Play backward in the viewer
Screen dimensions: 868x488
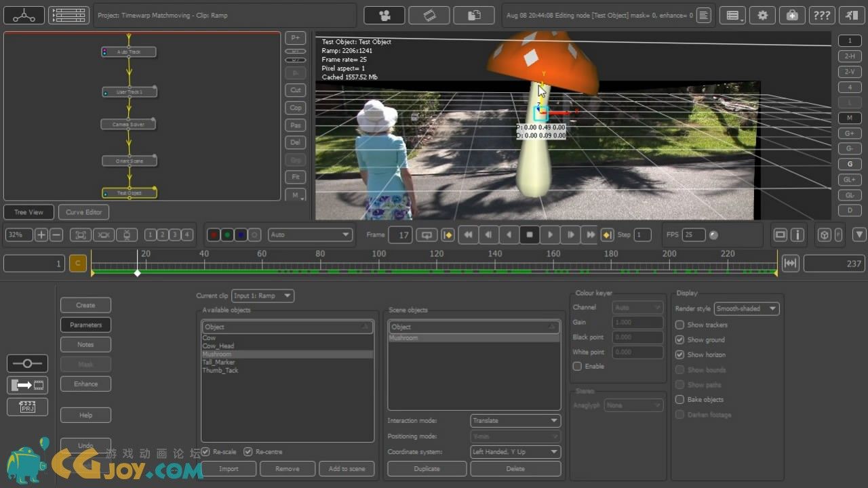[509, 235]
